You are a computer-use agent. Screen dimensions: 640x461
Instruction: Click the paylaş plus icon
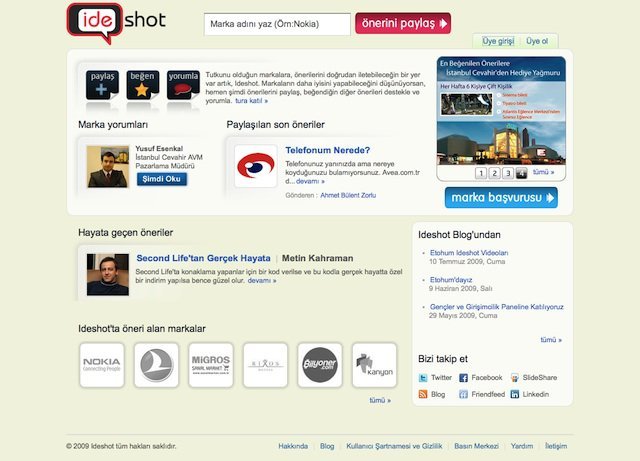[x=102, y=85]
